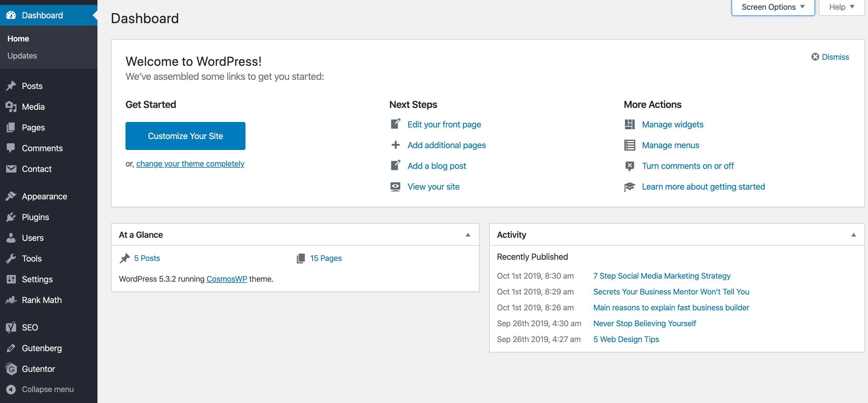Open Learn more about getting started link

coord(703,187)
